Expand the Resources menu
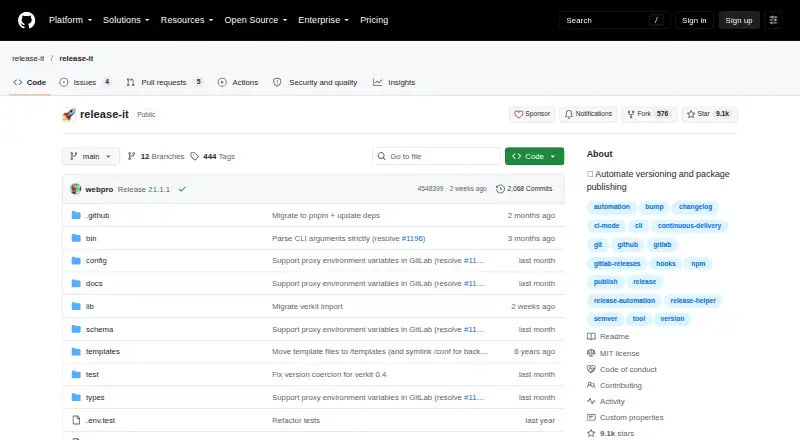This screenshot has height=440, width=800. (187, 20)
